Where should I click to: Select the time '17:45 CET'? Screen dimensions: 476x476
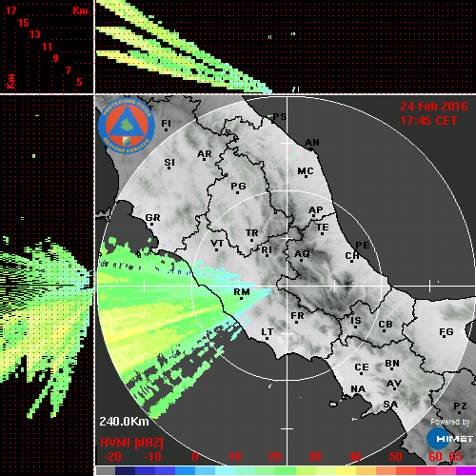pyautogui.click(x=428, y=121)
